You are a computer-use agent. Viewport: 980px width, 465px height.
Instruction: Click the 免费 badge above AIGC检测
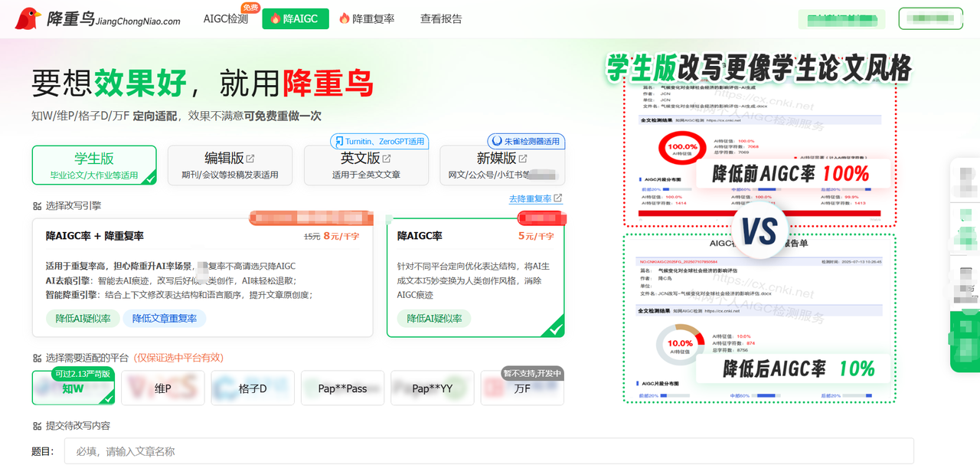coord(250,7)
